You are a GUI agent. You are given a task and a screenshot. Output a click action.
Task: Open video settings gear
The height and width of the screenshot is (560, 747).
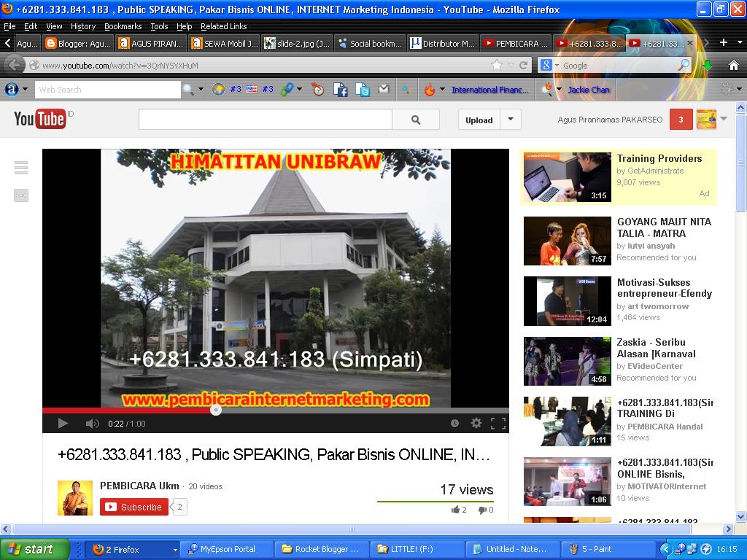tap(476, 423)
